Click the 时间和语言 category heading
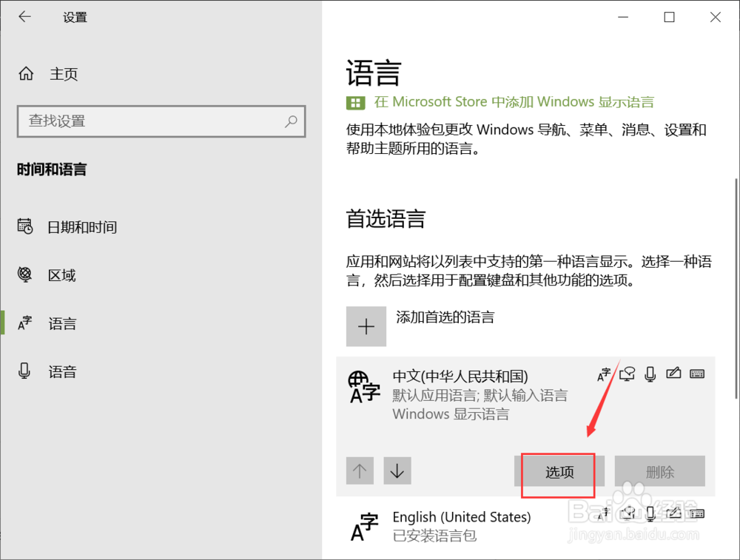The width and height of the screenshot is (740, 560). 52,169
